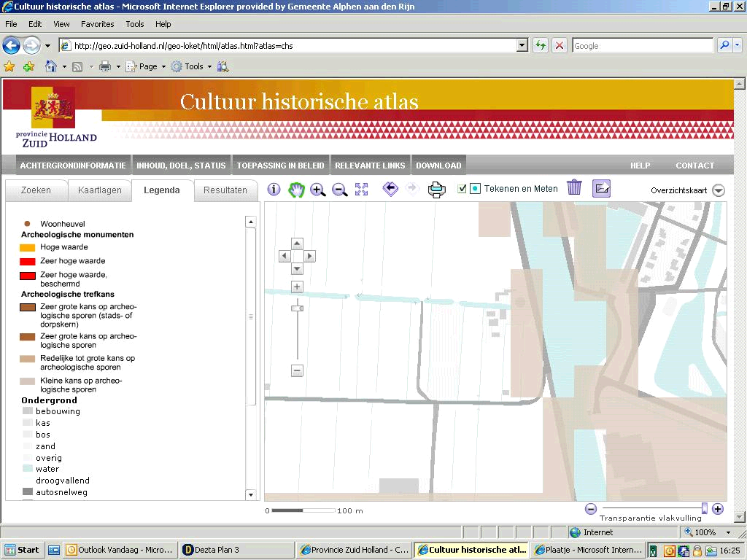Screen dimensions: 747x560
Task: Open the Help menu
Action: (163, 24)
